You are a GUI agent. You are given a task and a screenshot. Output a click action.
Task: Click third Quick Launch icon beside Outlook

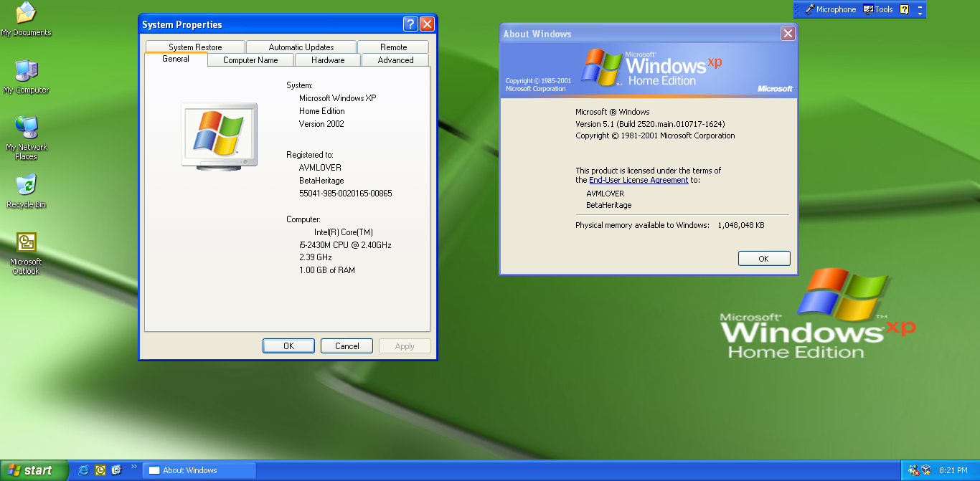[117, 470]
